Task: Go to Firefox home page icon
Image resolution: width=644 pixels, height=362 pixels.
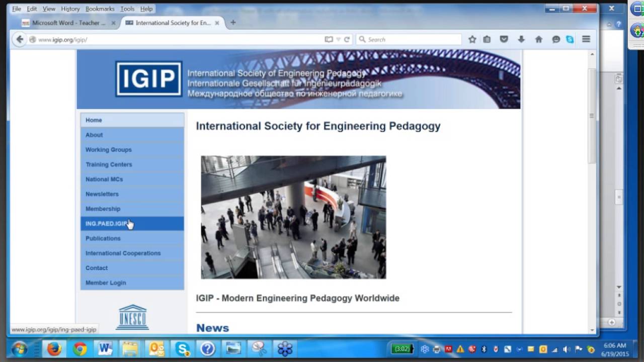Action: point(538,39)
